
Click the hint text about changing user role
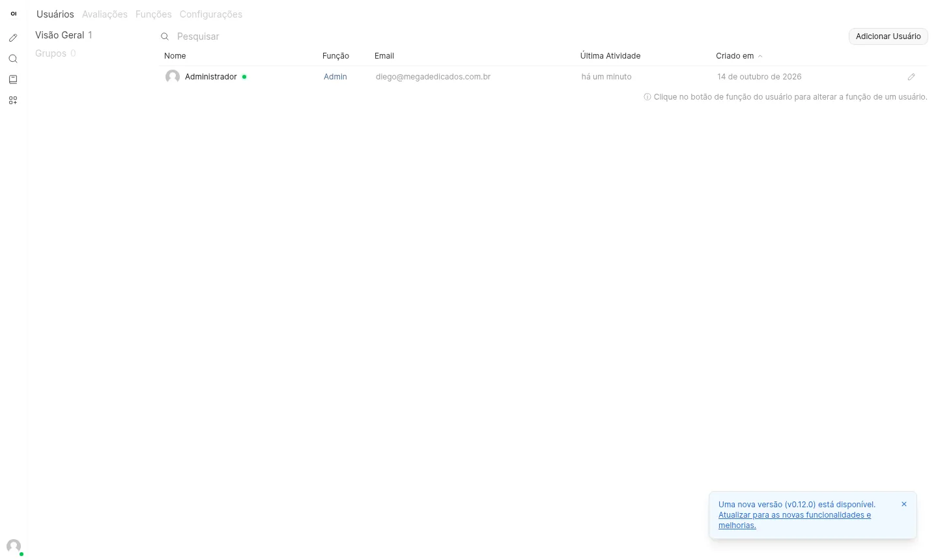[x=786, y=97]
